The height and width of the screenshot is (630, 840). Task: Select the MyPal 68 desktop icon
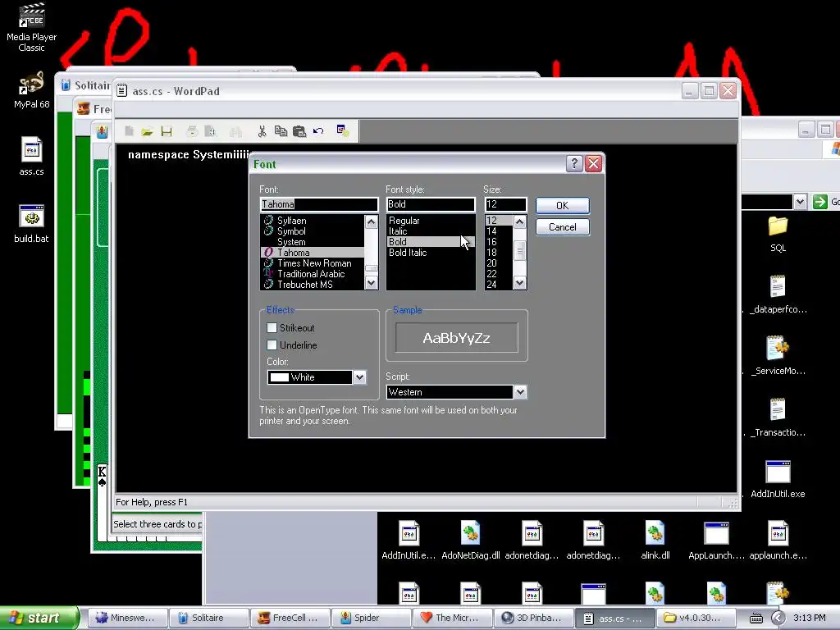32,90
